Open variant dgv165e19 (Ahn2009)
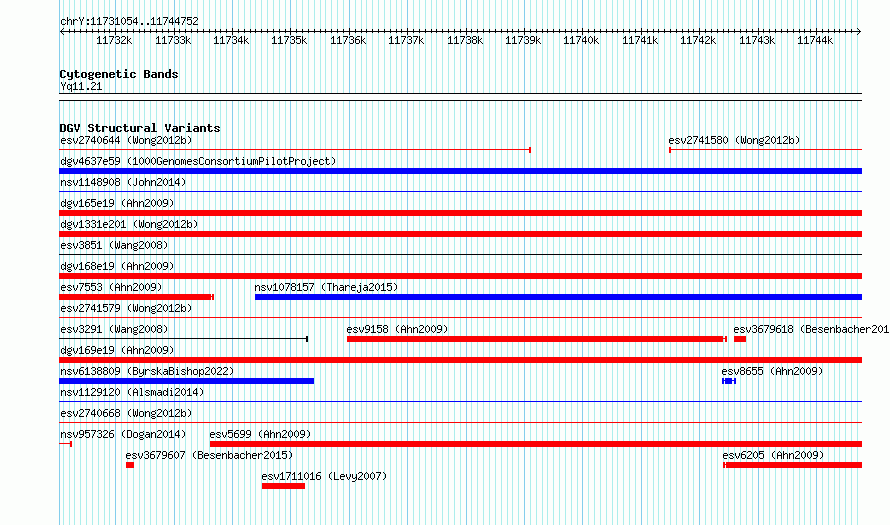This screenshot has width=890, height=525. 117,203
